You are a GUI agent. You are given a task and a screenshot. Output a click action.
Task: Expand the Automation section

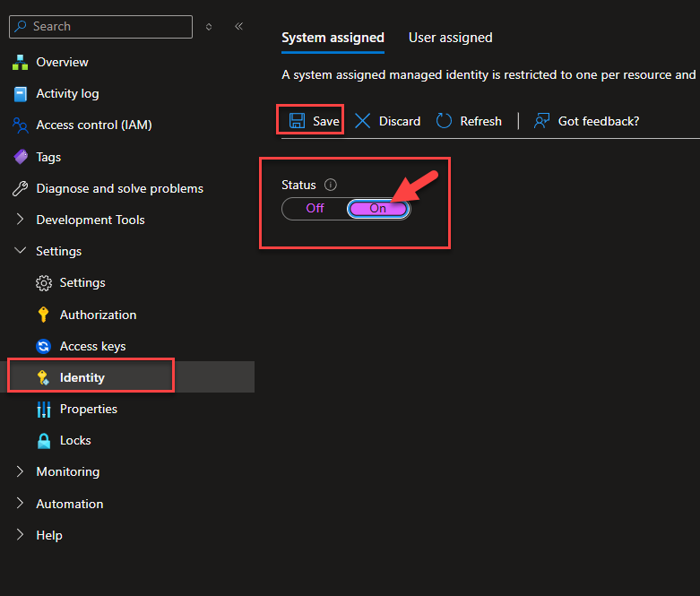click(x=20, y=503)
